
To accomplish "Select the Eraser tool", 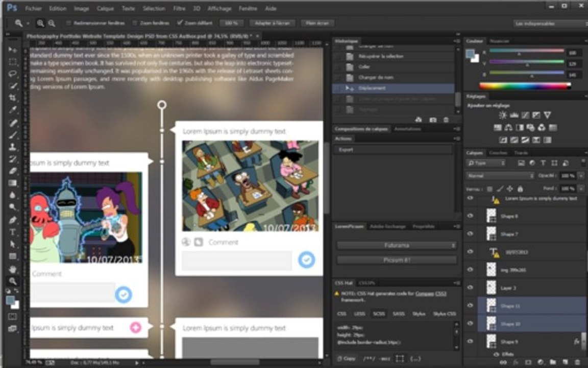I will click(x=12, y=171).
